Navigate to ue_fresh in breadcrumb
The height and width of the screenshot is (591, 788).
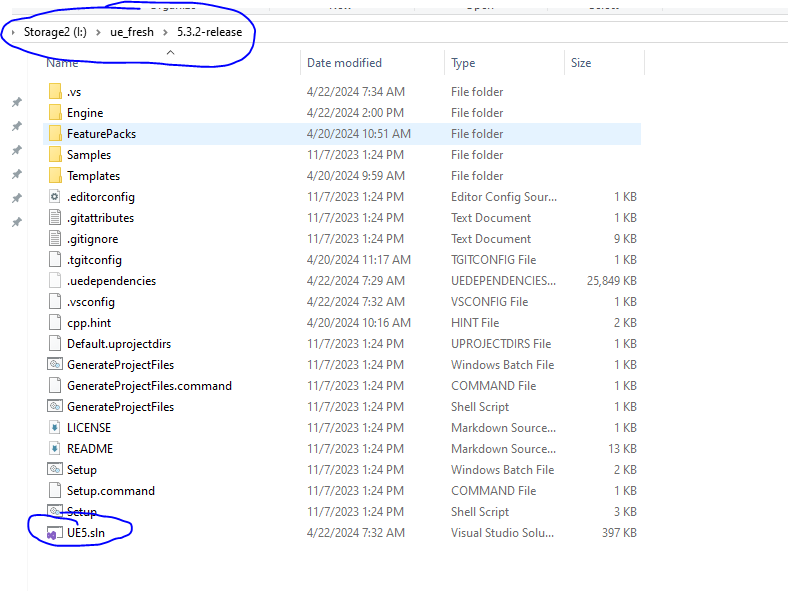[x=132, y=32]
